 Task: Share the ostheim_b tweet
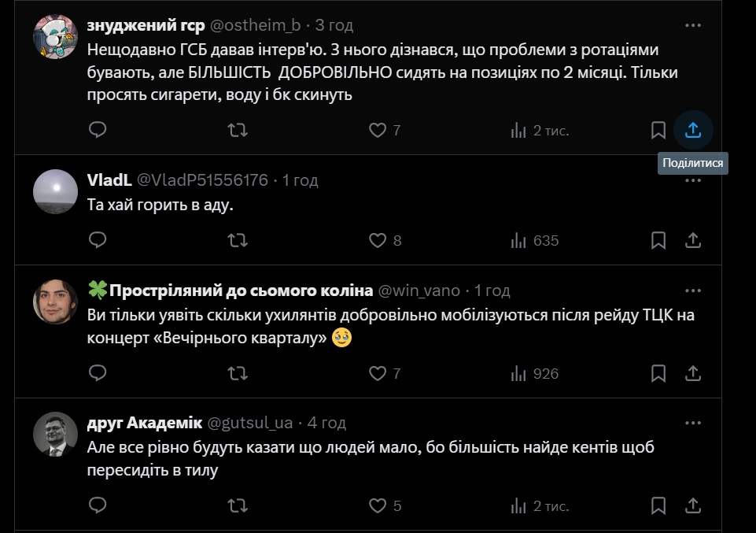[693, 130]
